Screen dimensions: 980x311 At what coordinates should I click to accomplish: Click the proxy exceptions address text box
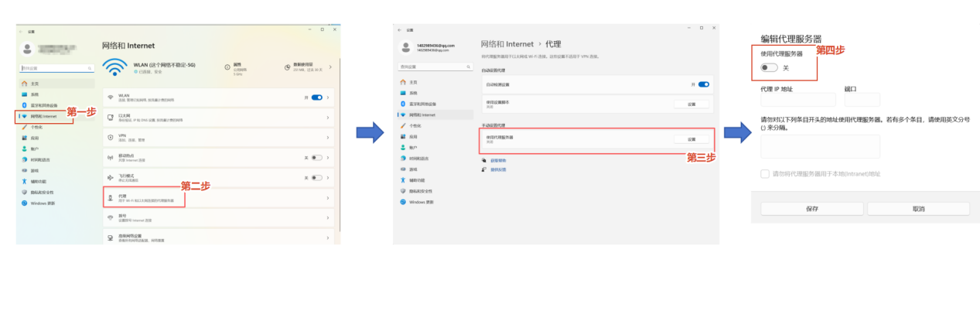[821, 146]
